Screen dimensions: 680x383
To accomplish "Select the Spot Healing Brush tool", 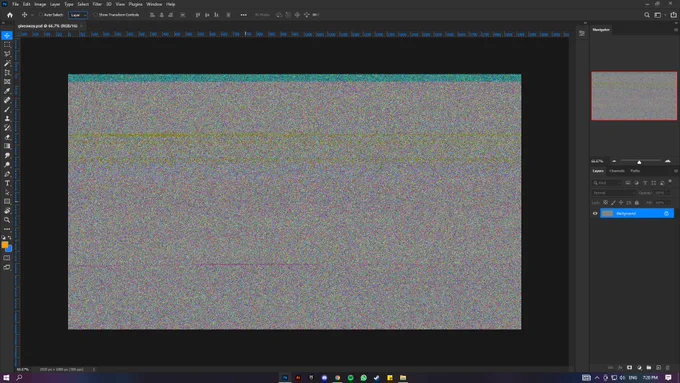I will [x=7, y=100].
